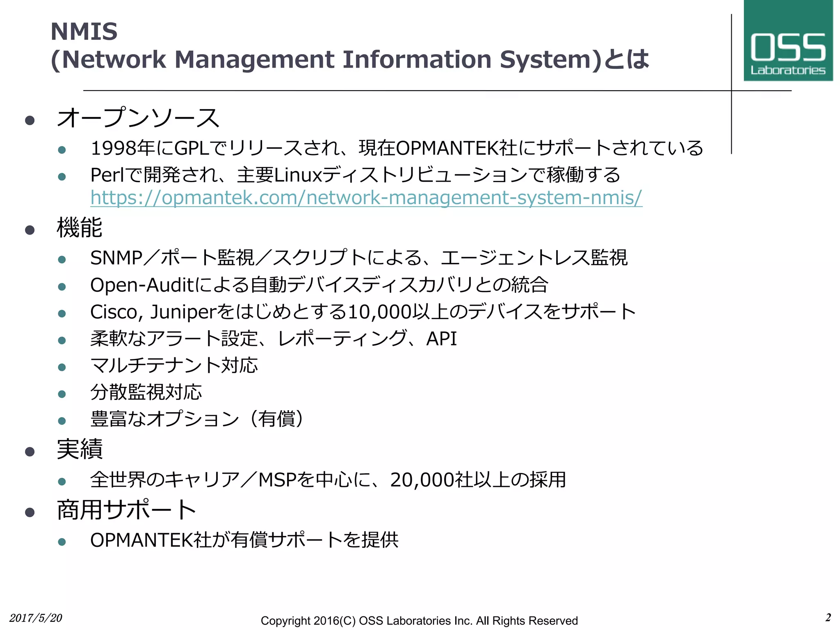The image size is (840, 630).
Task: Open the opmantek.com NMIS hyperlink
Action: point(366,198)
